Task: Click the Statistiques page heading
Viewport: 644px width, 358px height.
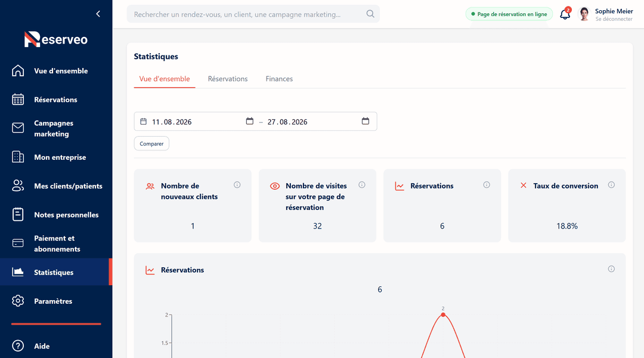Action: pyautogui.click(x=156, y=56)
